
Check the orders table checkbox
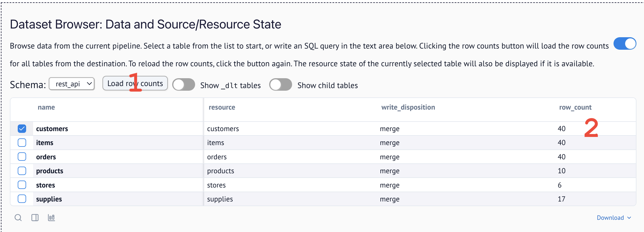pyautogui.click(x=21, y=156)
